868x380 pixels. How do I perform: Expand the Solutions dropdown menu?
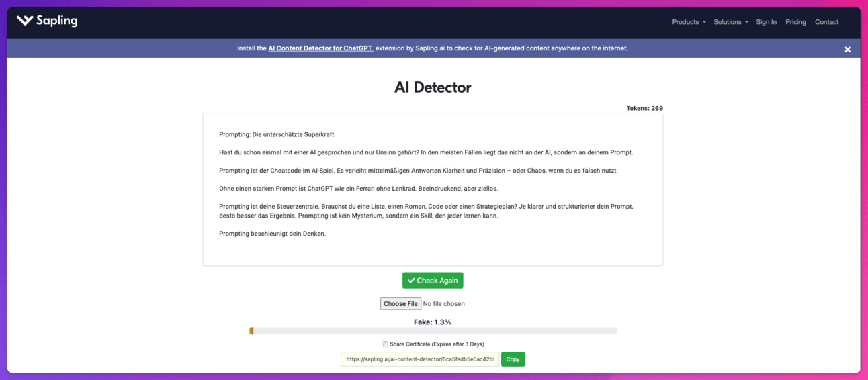click(x=731, y=22)
